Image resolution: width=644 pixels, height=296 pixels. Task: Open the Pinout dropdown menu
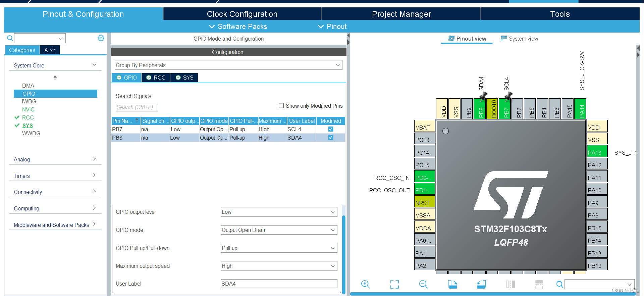pos(332,27)
